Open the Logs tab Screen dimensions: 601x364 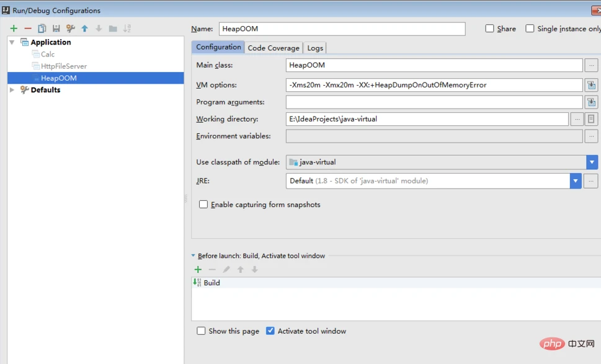pyautogui.click(x=315, y=48)
